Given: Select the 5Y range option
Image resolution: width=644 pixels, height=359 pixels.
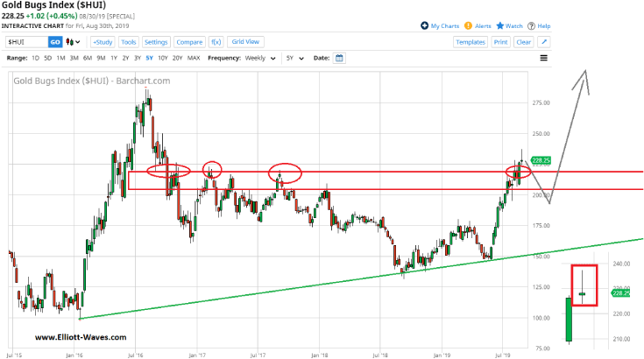Looking at the screenshot, I should click(x=151, y=58).
